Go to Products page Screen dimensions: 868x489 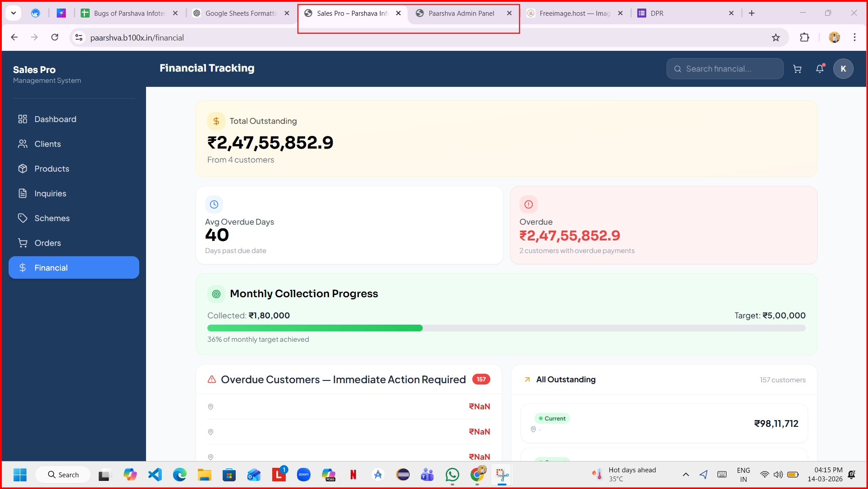click(x=74, y=168)
